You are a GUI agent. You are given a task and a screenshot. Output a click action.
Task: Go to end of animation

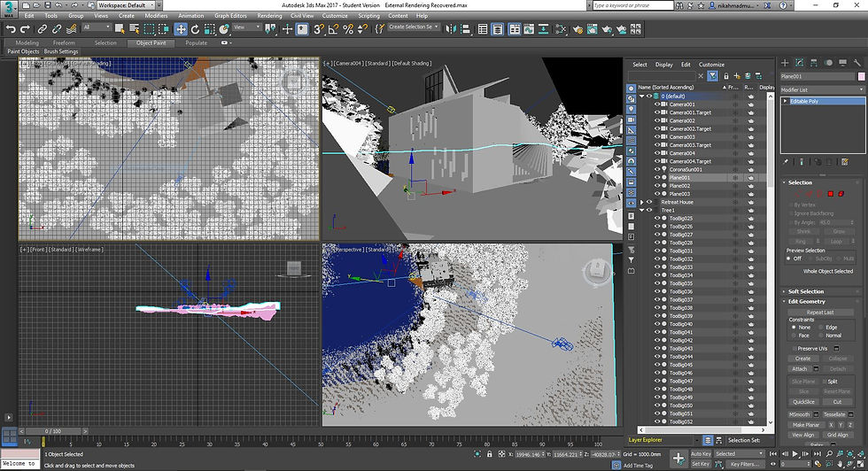[816, 454]
